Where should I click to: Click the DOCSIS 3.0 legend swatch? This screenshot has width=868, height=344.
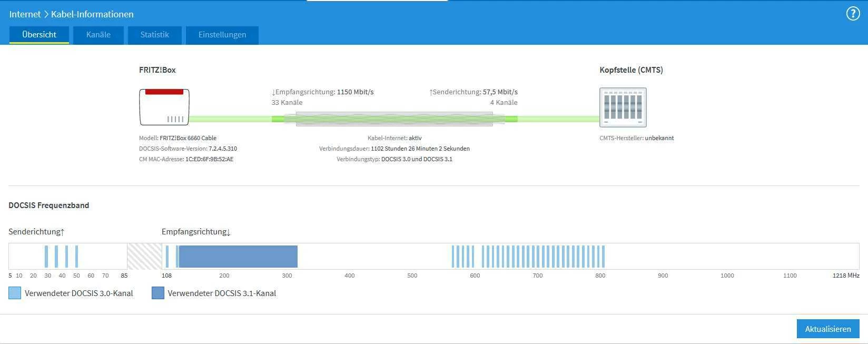pyautogui.click(x=15, y=293)
